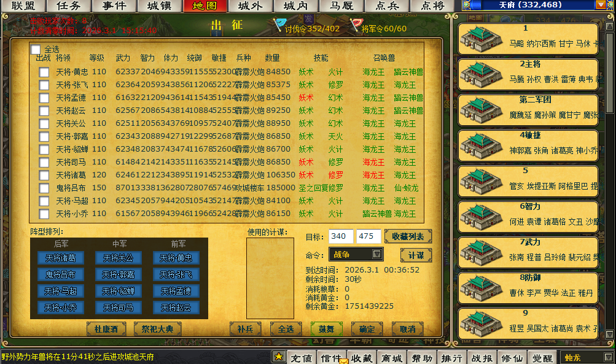This screenshot has width=616, height=364.
Task: Expand the 天府 city selector dropdown
Action: [x=600, y=5]
